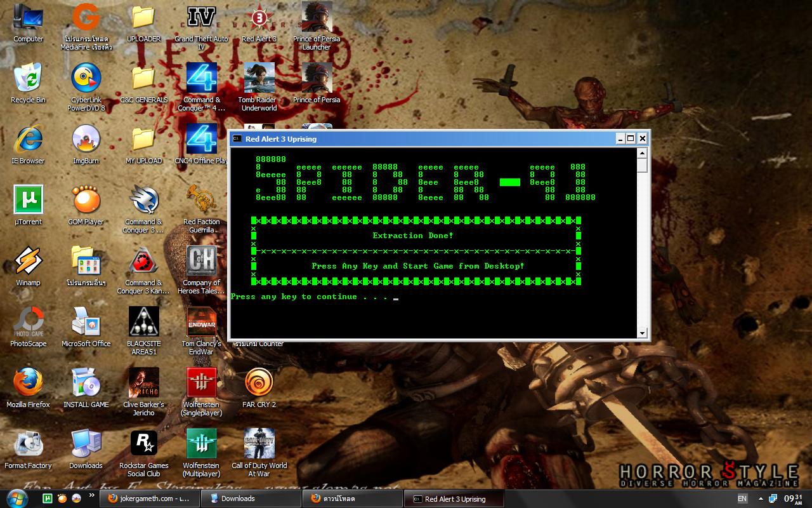Open PhotoScape from the desktop
Viewport: 812px width, 508px height.
coord(29,327)
